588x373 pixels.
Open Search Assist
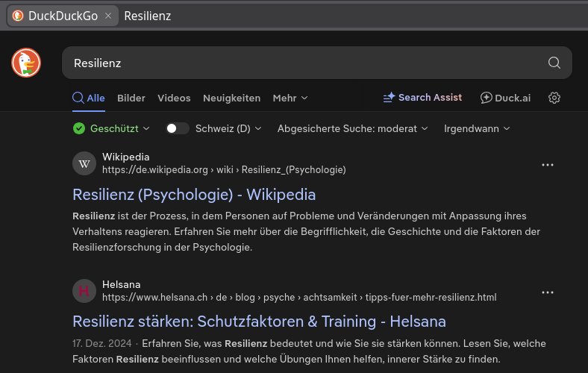pyautogui.click(x=422, y=98)
